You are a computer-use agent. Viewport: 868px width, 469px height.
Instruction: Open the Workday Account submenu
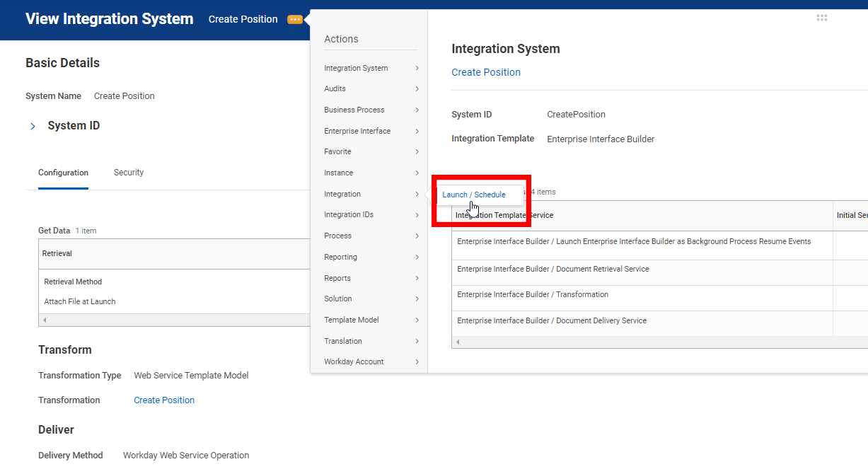click(371, 362)
